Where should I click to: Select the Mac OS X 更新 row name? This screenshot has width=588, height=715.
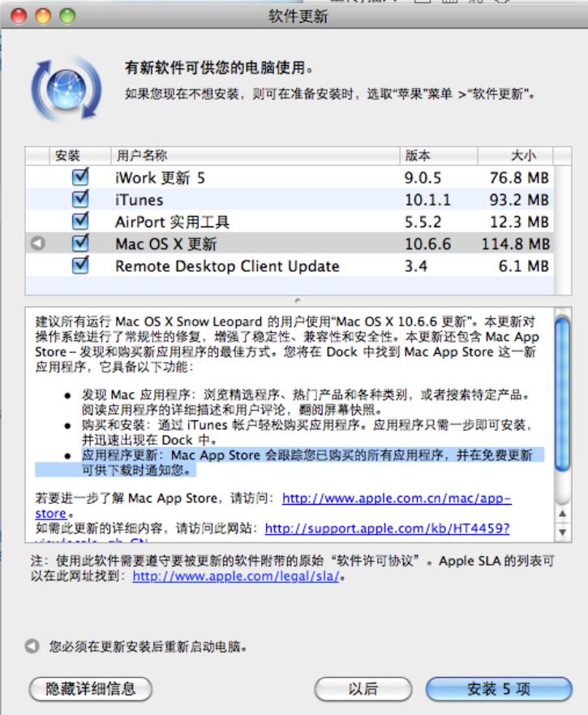point(166,244)
